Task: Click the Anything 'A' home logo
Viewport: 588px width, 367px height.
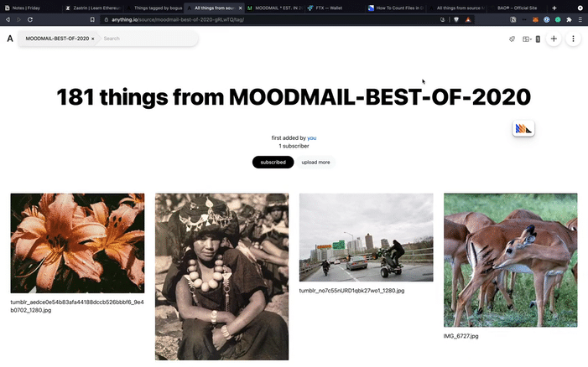Action: (10, 39)
